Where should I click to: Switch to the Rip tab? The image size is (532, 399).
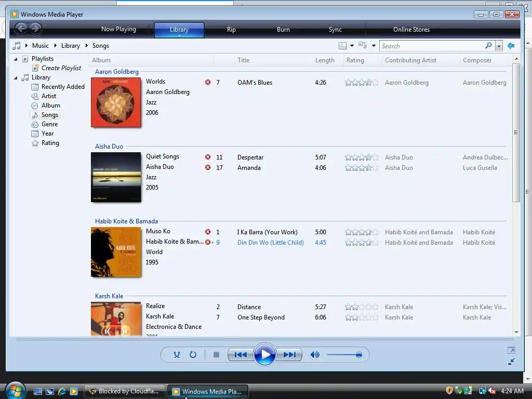pyautogui.click(x=231, y=30)
